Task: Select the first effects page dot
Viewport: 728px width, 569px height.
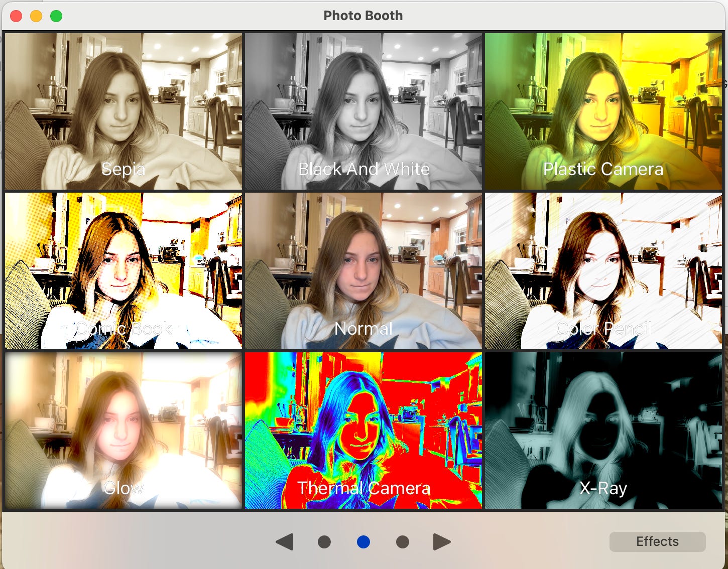Action: 324,542
